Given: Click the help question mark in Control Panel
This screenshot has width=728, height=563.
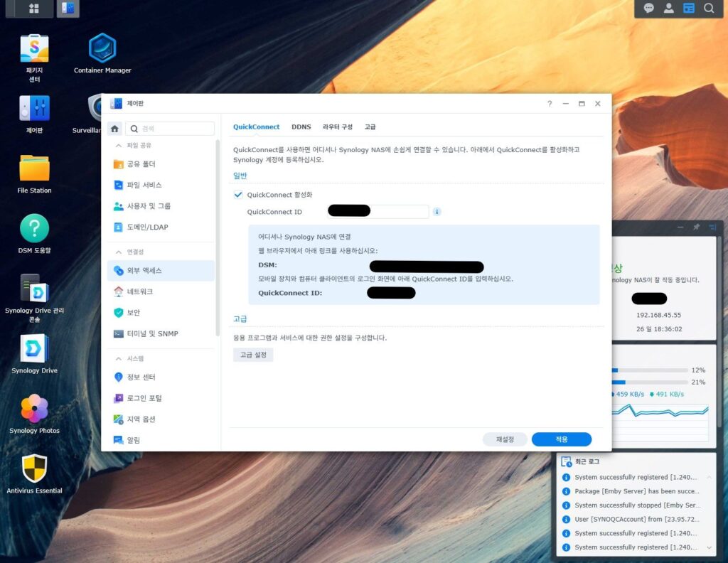Looking at the screenshot, I should pyautogui.click(x=550, y=104).
